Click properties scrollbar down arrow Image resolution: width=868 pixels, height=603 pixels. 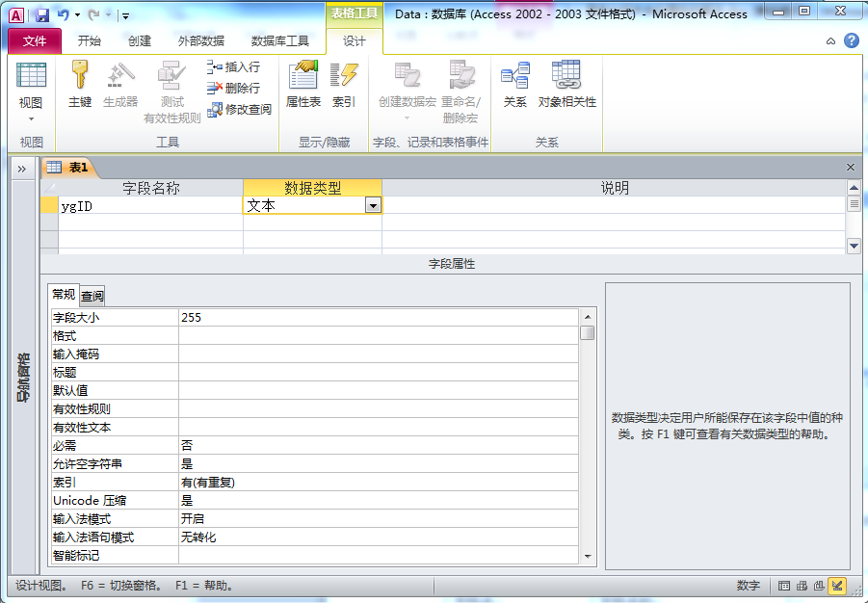588,557
